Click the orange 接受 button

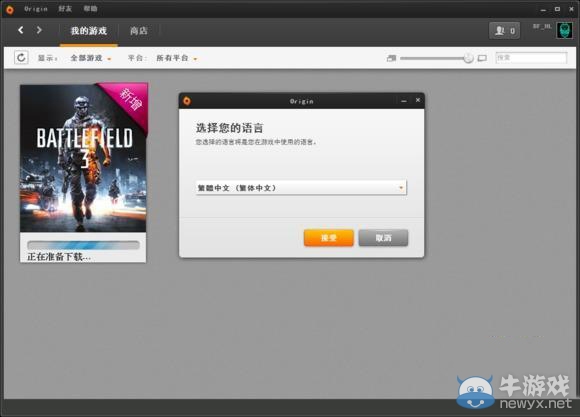[328, 238]
